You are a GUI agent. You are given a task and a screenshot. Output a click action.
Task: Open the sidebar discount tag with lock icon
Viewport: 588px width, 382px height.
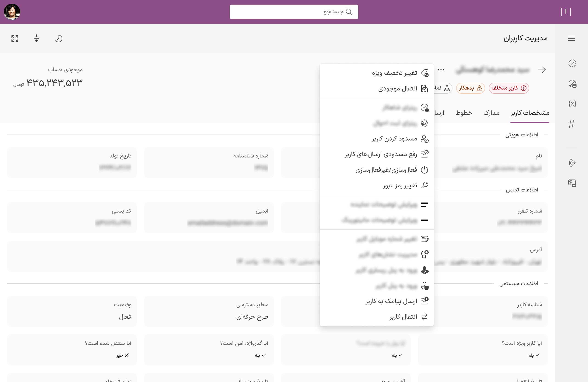(x=572, y=84)
